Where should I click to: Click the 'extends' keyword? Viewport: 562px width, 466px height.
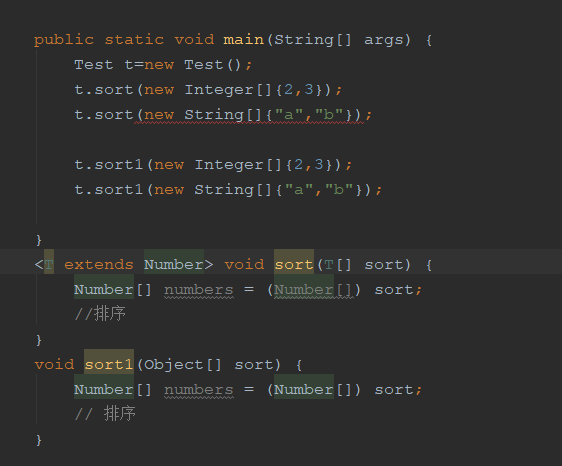[x=99, y=265]
